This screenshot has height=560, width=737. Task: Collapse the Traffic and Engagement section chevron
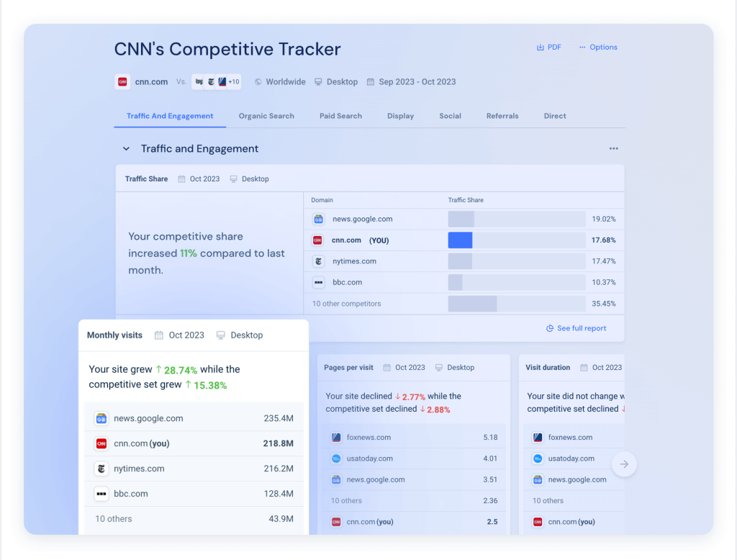(125, 148)
